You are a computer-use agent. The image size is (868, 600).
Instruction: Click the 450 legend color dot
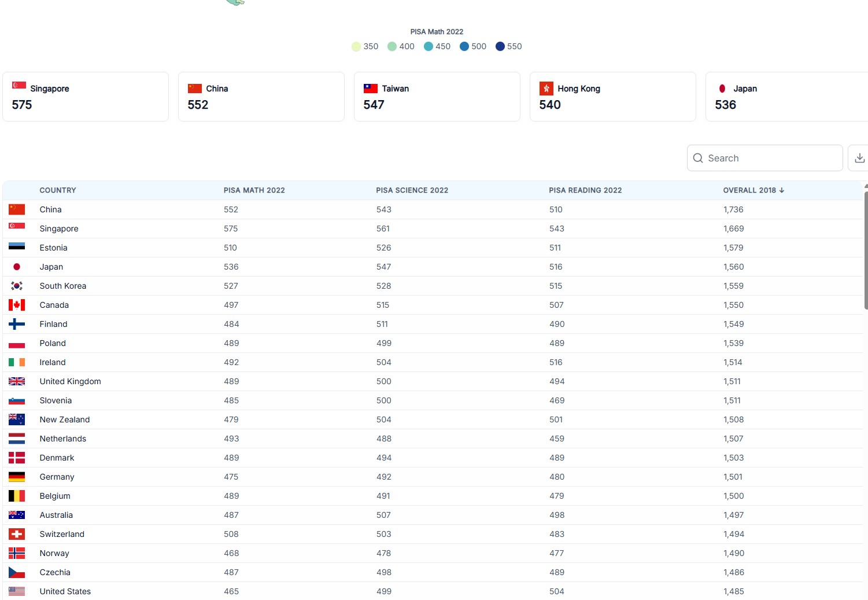[429, 46]
